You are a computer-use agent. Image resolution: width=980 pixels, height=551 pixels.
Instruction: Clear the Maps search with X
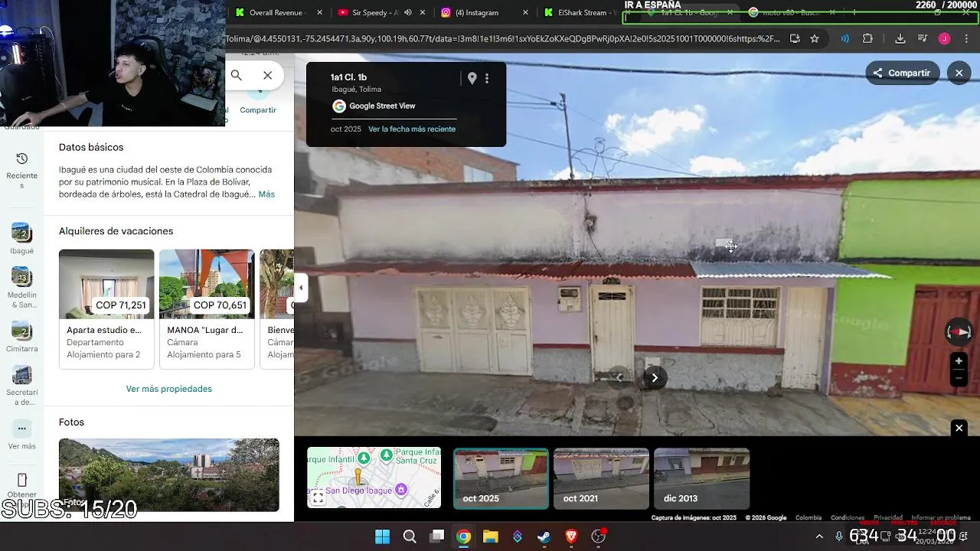(267, 75)
